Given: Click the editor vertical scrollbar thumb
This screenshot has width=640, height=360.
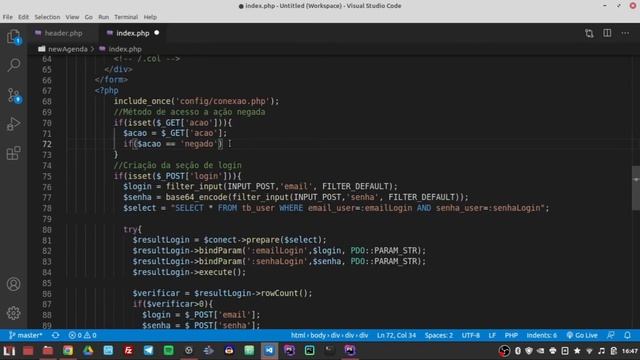Looking at the screenshot, I should [x=636, y=188].
